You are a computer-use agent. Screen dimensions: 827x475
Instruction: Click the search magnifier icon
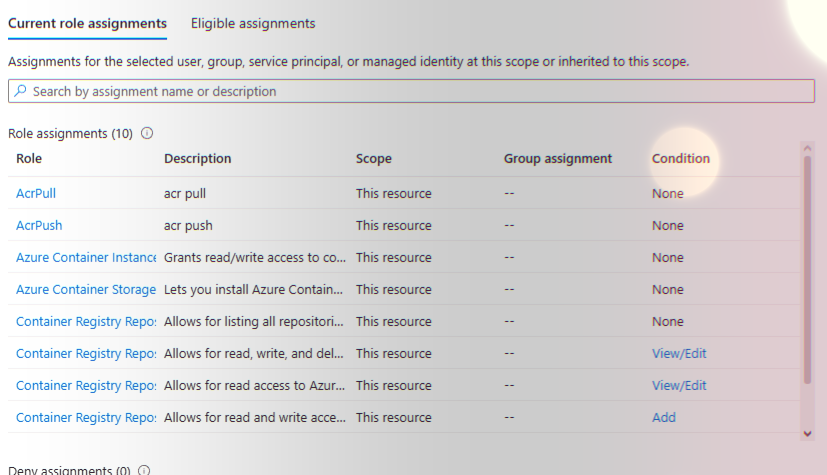[x=20, y=91]
